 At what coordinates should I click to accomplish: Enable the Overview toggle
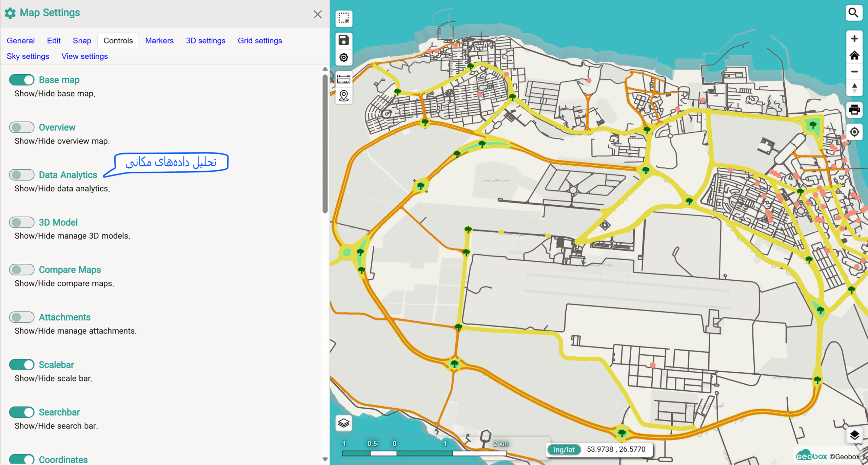[22, 127]
